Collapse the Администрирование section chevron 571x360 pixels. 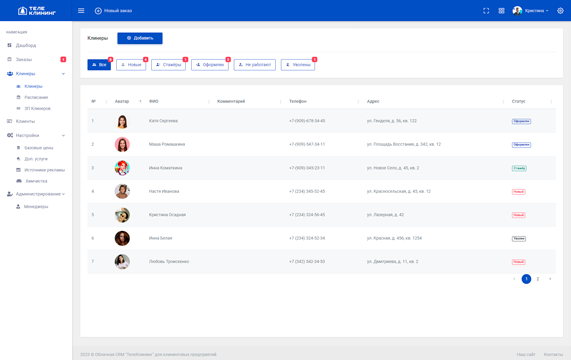pyautogui.click(x=63, y=194)
